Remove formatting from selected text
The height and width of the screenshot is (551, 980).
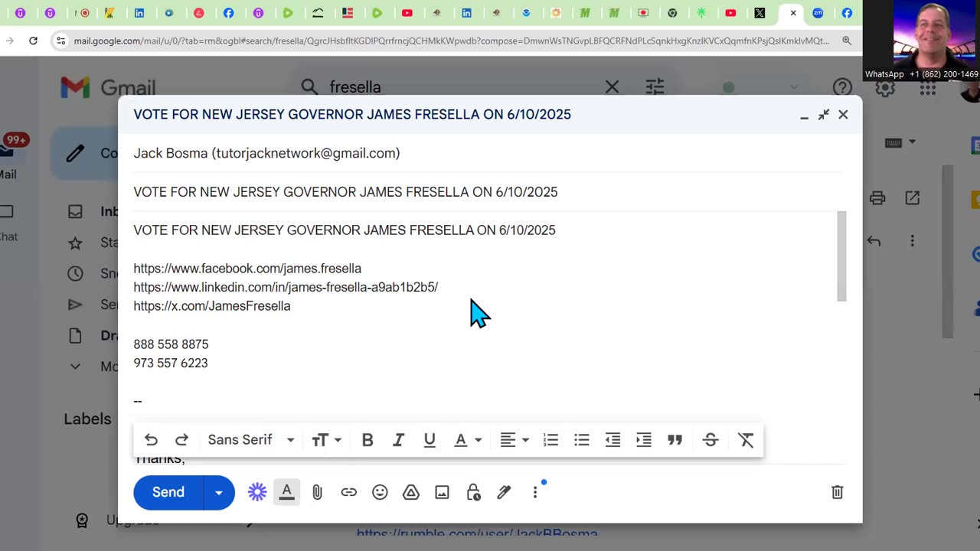tap(746, 440)
